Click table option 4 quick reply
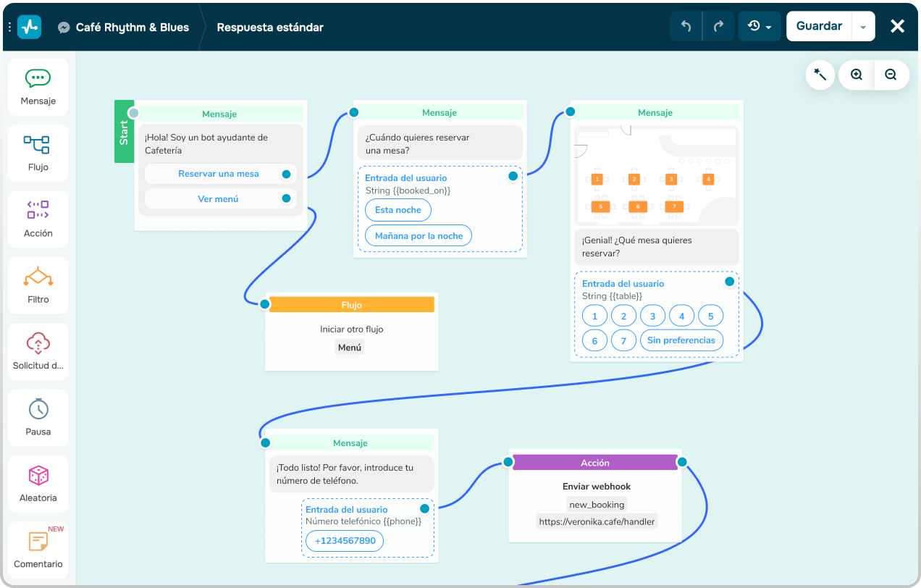This screenshot has height=588, width=921. click(681, 316)
